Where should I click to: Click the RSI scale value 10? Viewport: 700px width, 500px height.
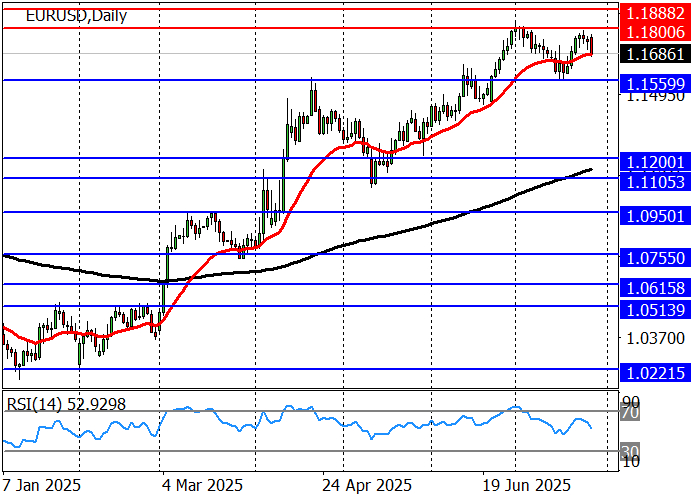point(630,462)
